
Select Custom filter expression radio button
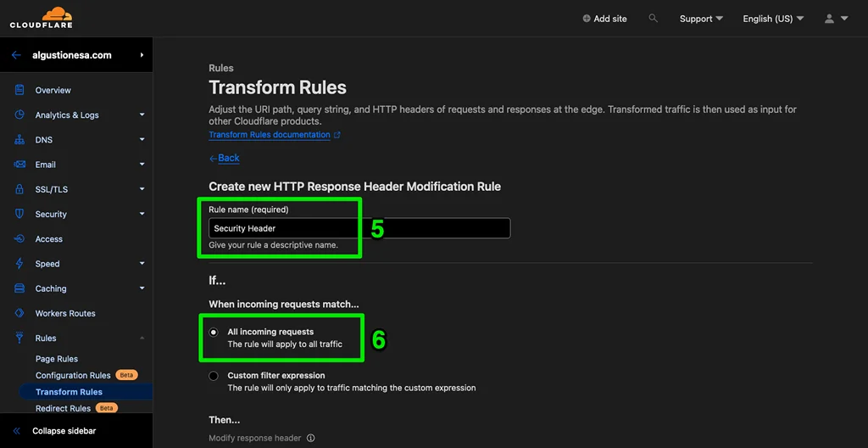tap(214, 376)
